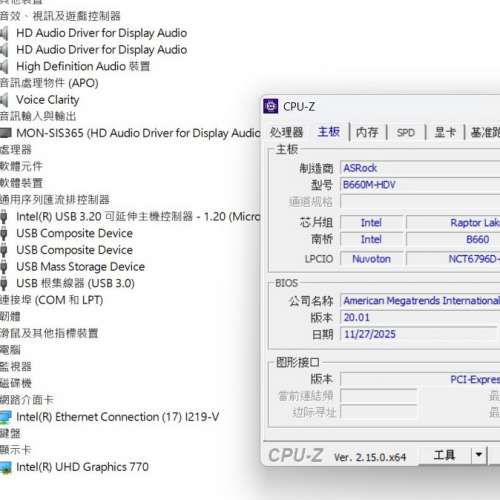Click the ASRock manufacturer field
Viewport: 500px width, 500px height.
(x=420, y=168)
